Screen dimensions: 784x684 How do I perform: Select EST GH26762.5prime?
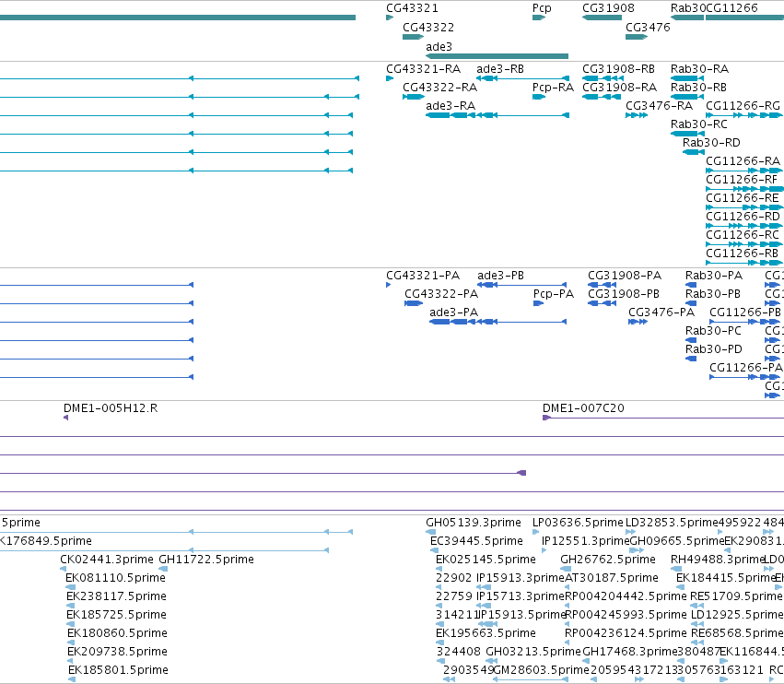click(x=608, y=560)
